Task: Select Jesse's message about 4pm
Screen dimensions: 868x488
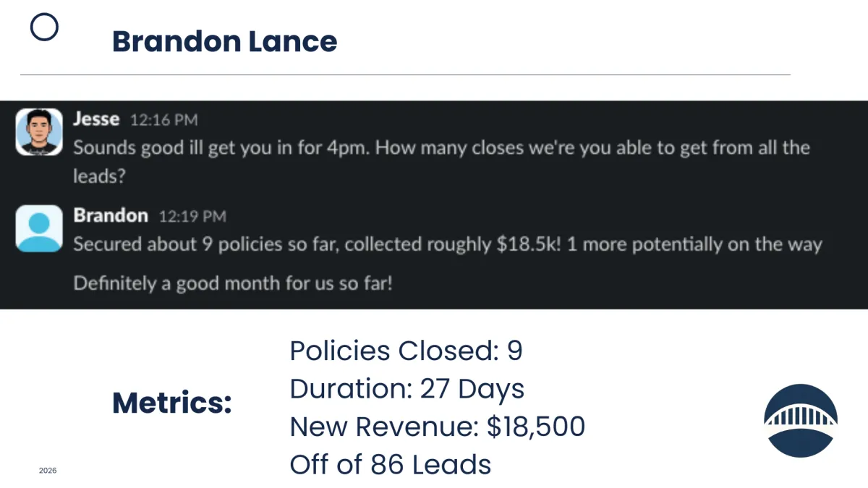Action: pyautogui.click(x=441, y=148)
